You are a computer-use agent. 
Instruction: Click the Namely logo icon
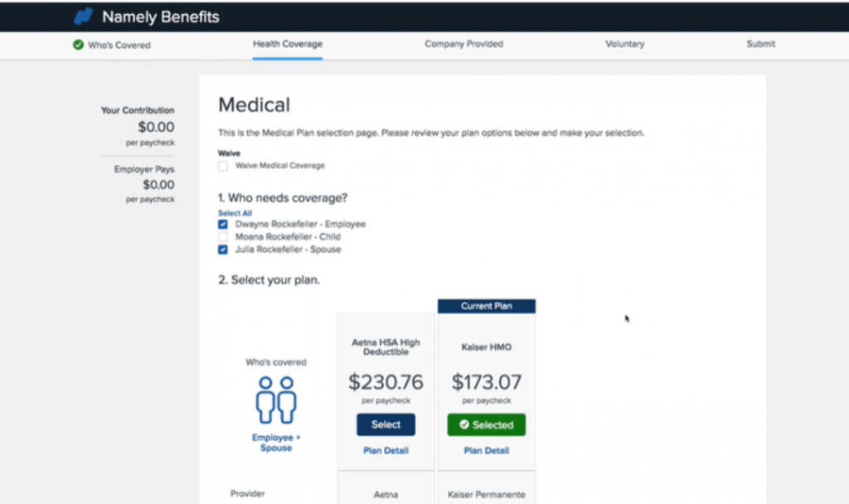[83, 17]
